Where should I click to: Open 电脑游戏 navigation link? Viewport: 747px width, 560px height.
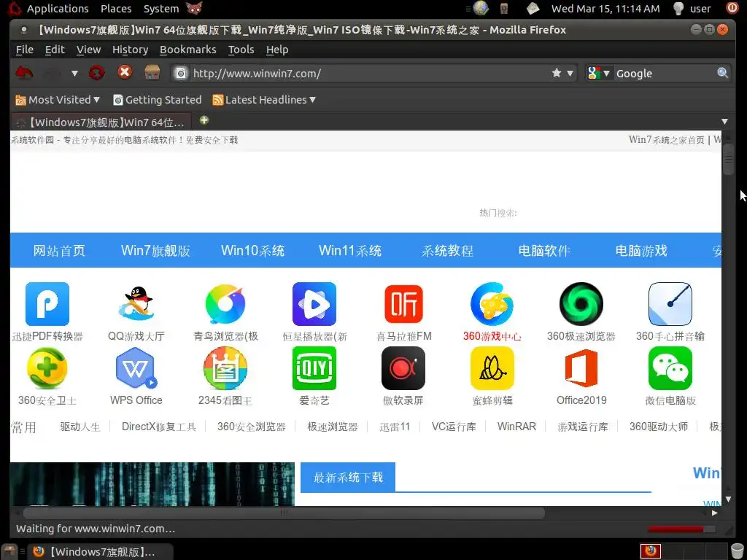(641, 251)
